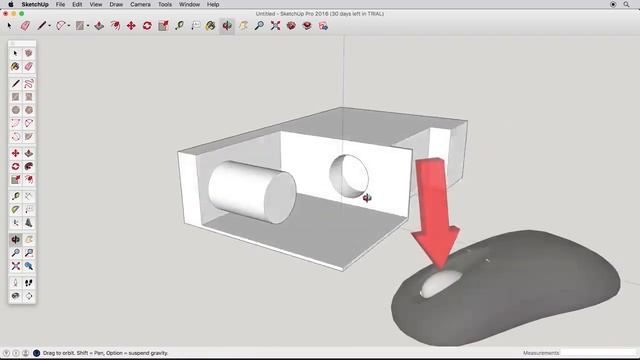Select the Arc tool in left palette
The height and width of the screenshot is (360, 640).
(16, 123)
